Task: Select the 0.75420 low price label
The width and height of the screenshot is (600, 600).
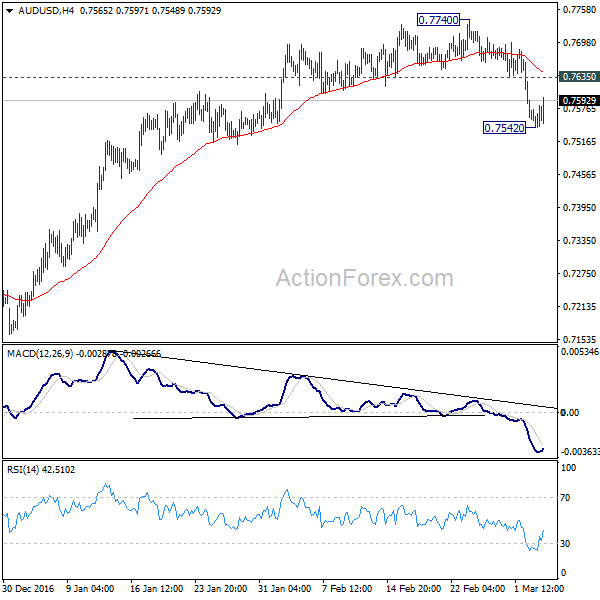Action: coord(504,127)
